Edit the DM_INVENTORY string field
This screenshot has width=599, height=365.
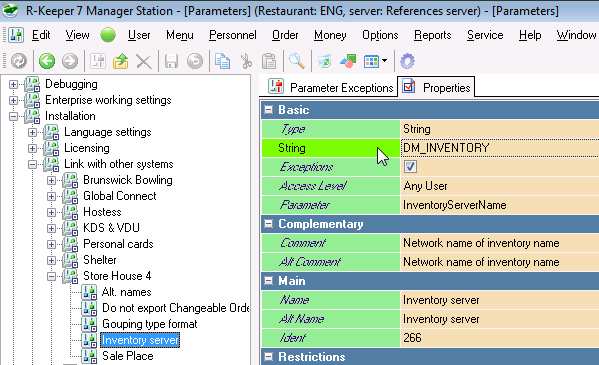coord(499,148)
